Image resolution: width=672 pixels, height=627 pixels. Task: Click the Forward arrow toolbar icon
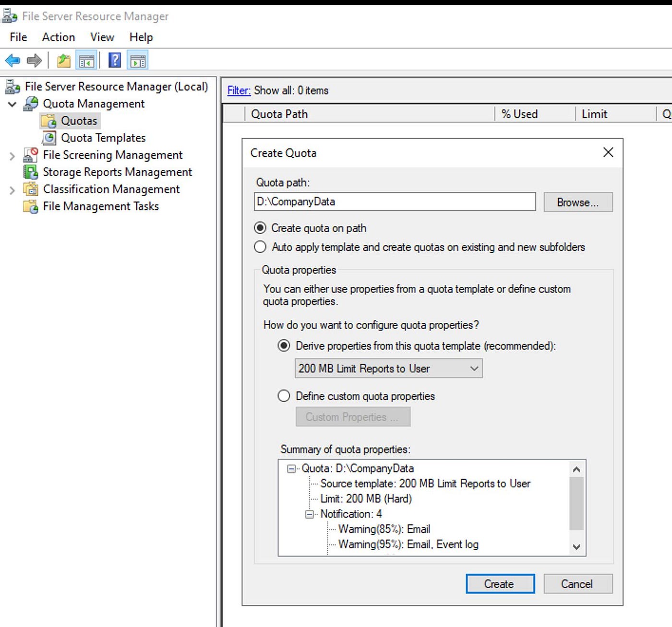(35, 60)
